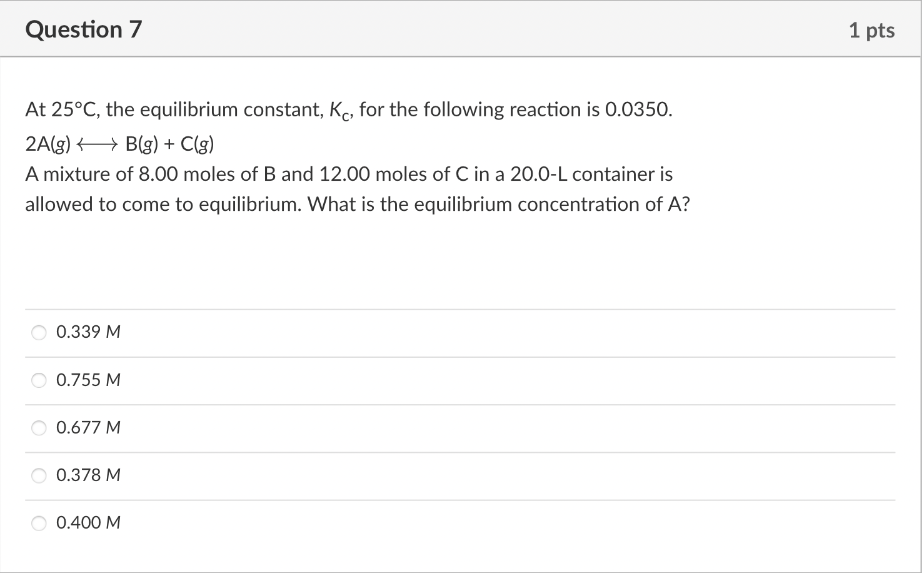This screenshot has width=924, height=573.
Task: Click the gray question header bar
Action: [462, 29]
